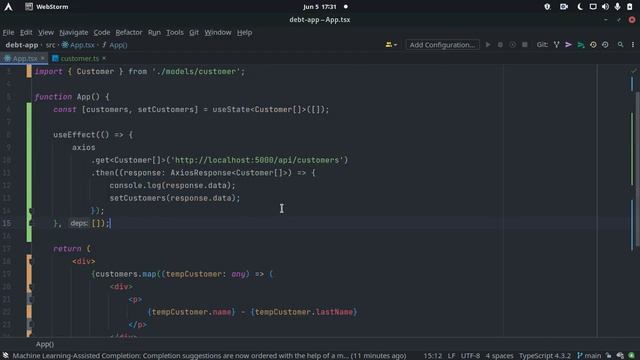640x360 pixels.
Task: Open the Window menu
Action: pyautogui.click(x=218, y=32)
